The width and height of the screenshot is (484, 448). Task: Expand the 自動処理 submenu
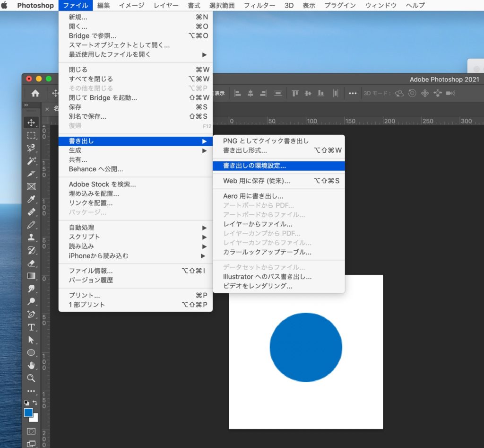click(x=95, y=228)
